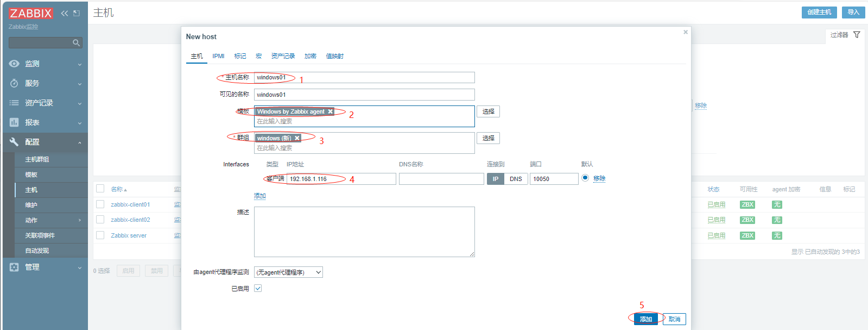Remove the windows (新) group tag
The width and height of the screenshot is (868, 330).
coord(297,138)
